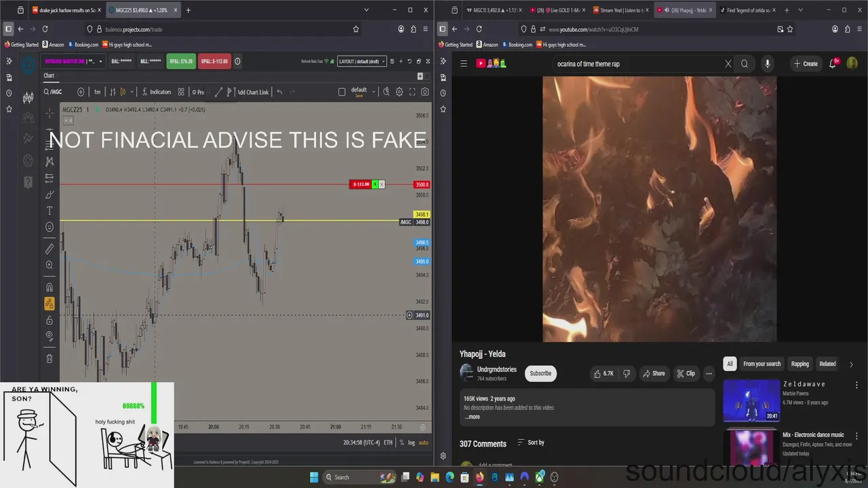The image size is (868, 488).
Task: Expand description with ...more
Action: (473, 417)
